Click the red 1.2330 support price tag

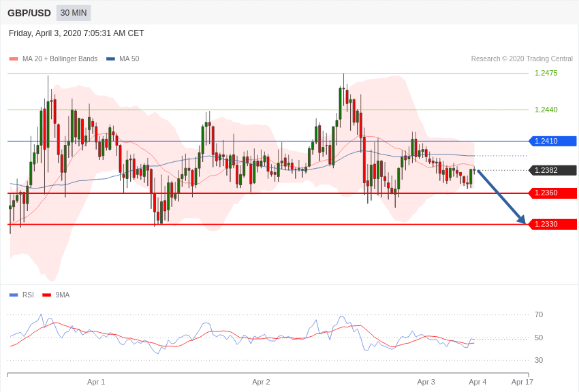coord(552,224)
